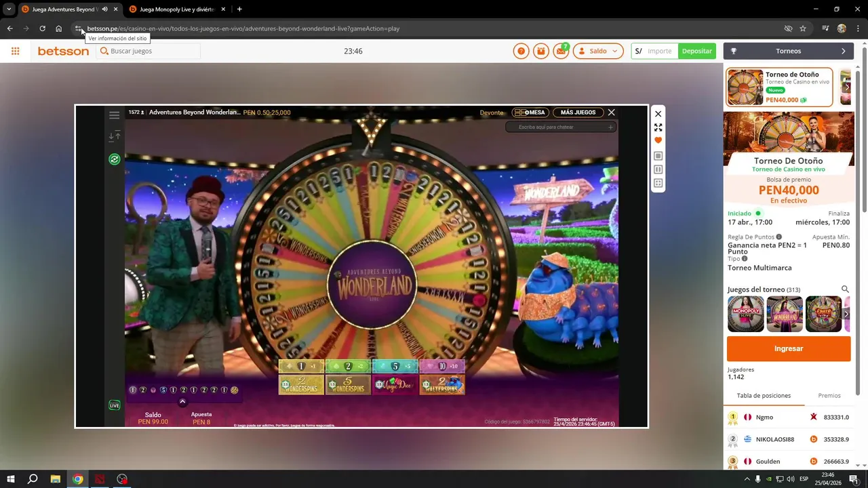This screenshot has width=868, height=488.
Task: Open File Explorer from the taskbar
Action: pyautogui.click(x=56, y=479)
